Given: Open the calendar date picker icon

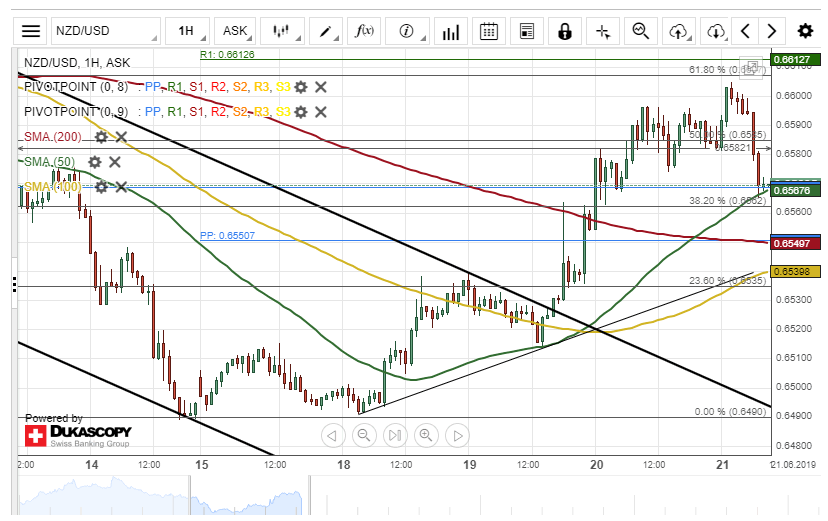Looking at the screenshot, I should [x=488, y=31].
